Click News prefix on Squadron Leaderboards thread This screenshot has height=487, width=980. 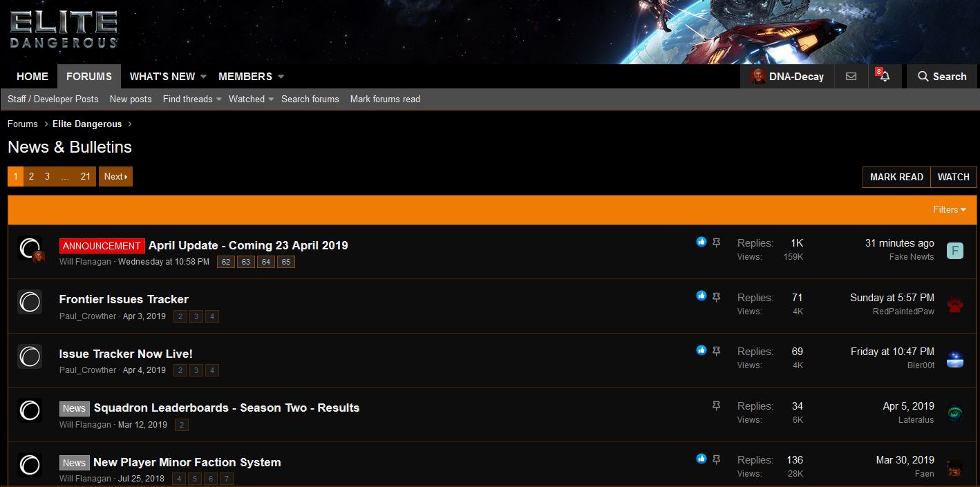pyautogui.click(x=74, y=408)
